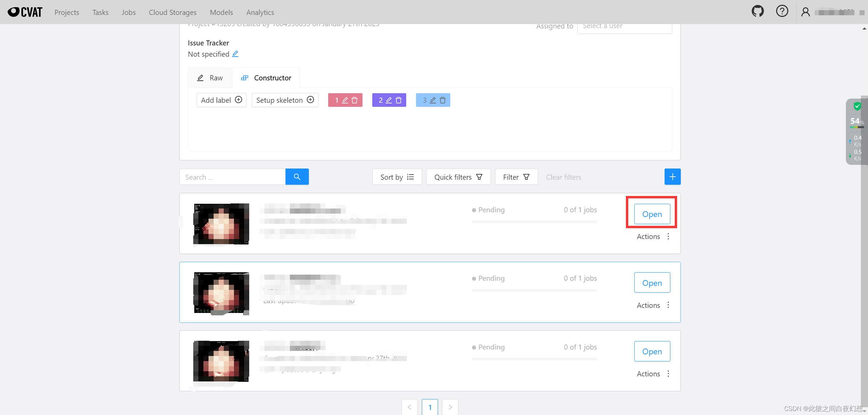The height and width of the screenshot is (415, 868).
Task: Delete label 3 with trash icon
Action: coord(442,100)
